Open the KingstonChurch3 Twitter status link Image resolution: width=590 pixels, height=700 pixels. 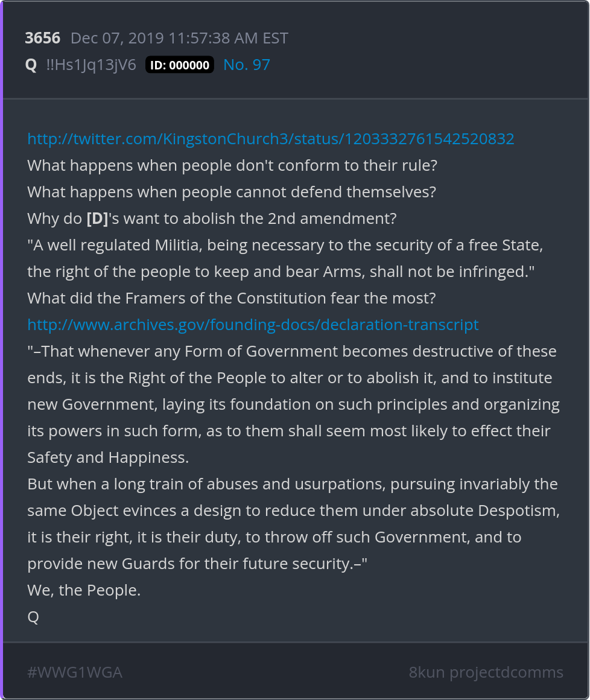(271, 139)
